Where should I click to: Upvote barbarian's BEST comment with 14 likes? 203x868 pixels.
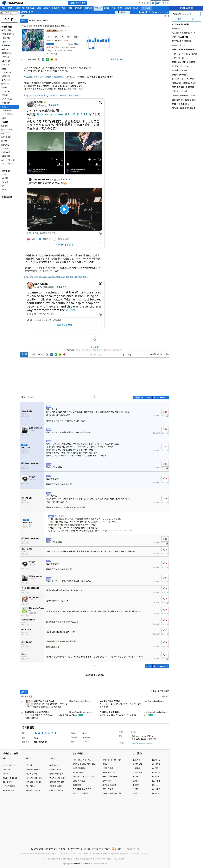click(x=165, y=429)
